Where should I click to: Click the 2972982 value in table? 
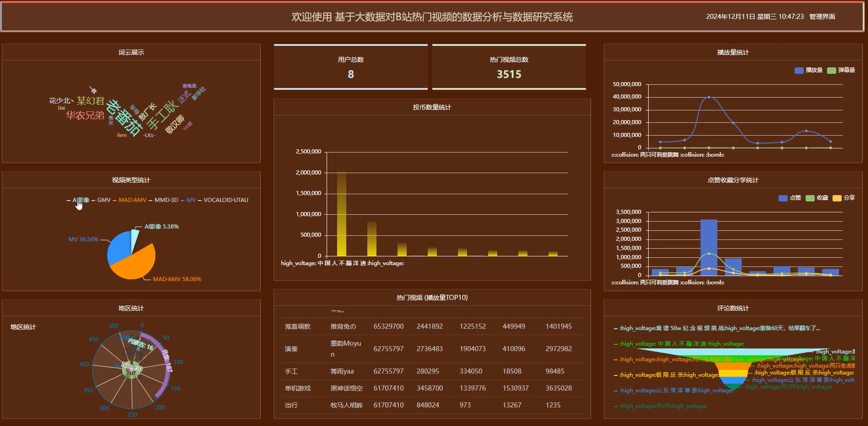[x=559, y=349]
